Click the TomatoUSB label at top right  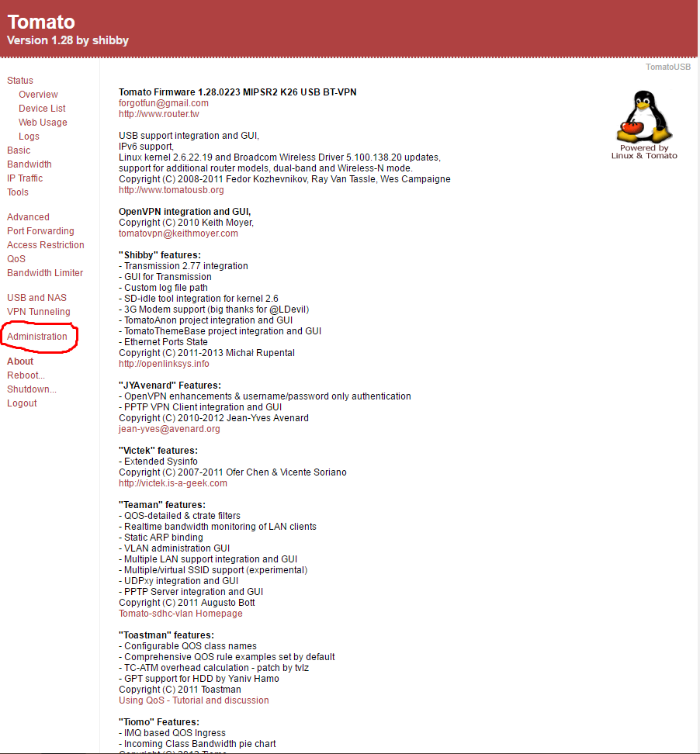[x=667, y=67]
